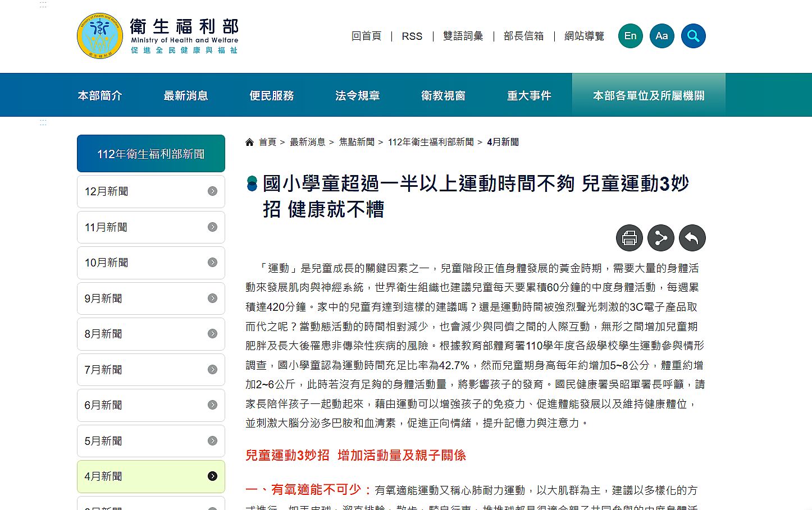Image resolution: width=812 pixels, height=510 pixels.
Task: Click the 112年衛生福利部新聞 sidebar header
Action: tap(150, 154)
